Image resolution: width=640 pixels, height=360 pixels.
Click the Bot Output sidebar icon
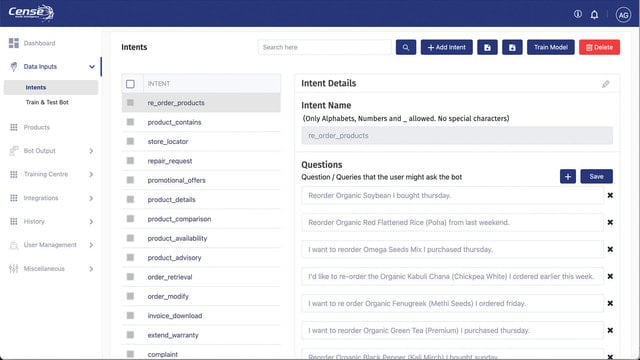click(13, 151)
